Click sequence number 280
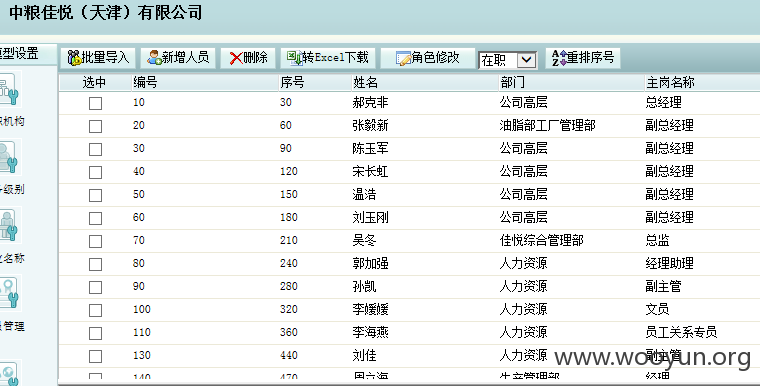760x386 pixels. point(289,287)
